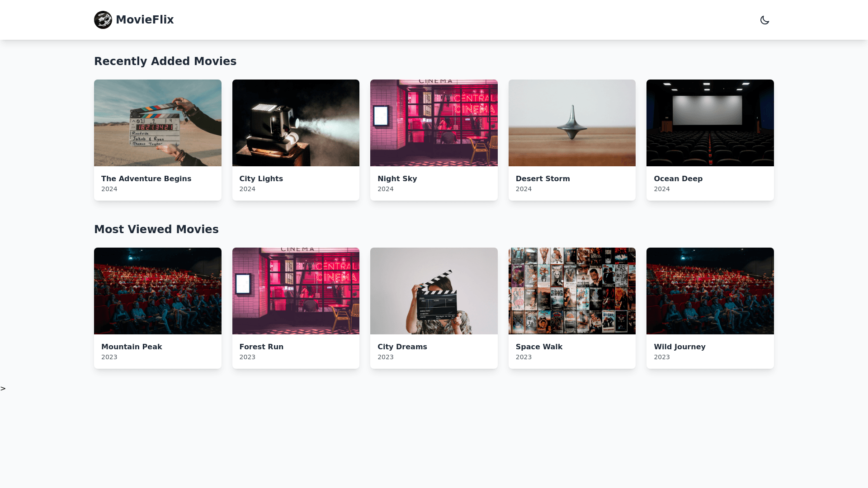Click The Adventure Begins title text
Image resolution: width=868 pixels, height=488 pixels.
146,178
